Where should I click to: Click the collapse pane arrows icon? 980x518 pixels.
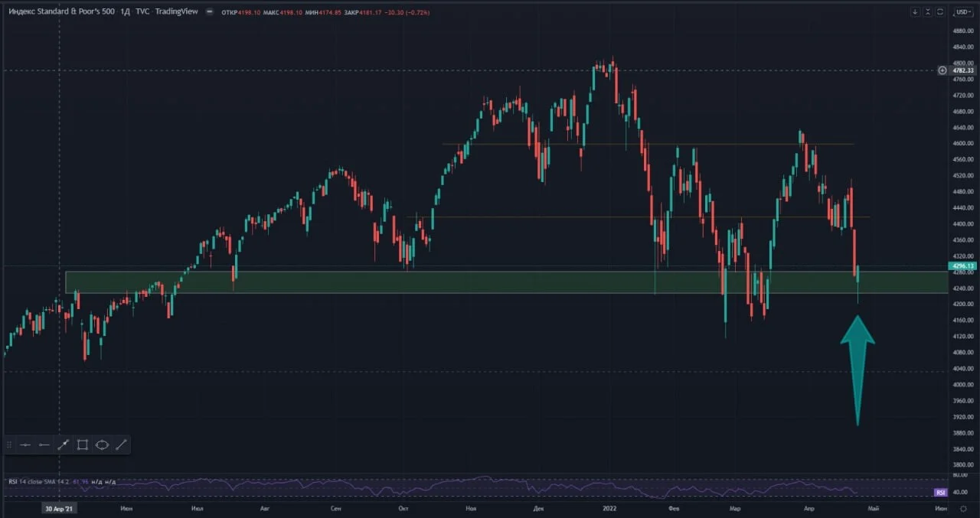point(928,12)
